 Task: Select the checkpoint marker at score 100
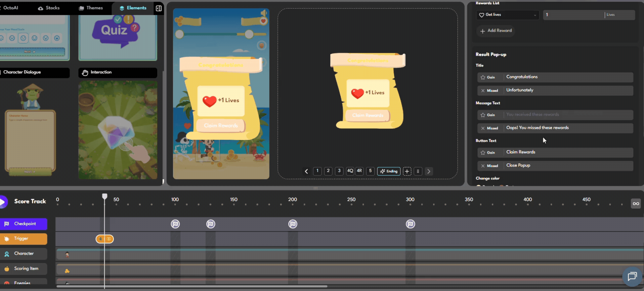(x=175, y=224)
